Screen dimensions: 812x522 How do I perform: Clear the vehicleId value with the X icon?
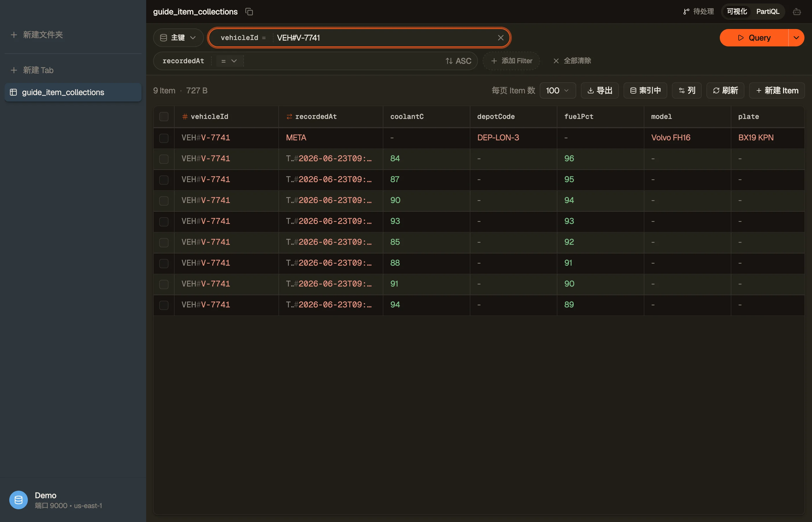coord(501,38)
